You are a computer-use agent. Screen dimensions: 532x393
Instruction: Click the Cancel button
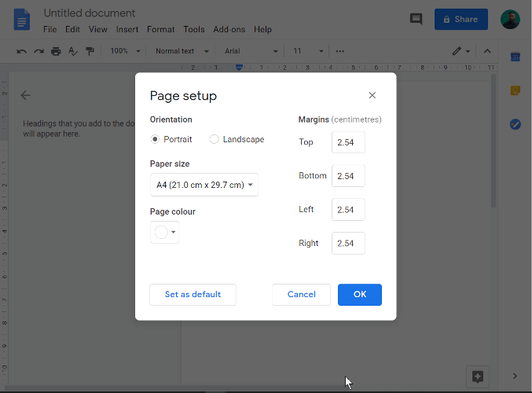pos(301,295)
